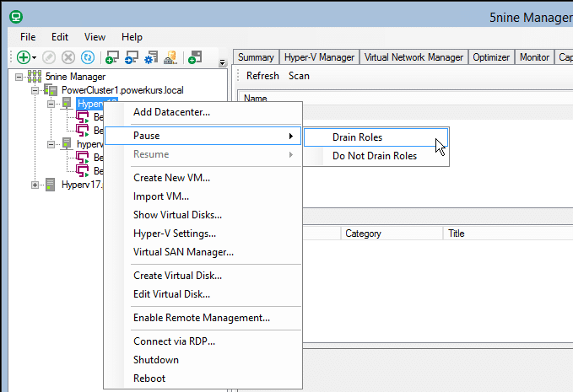Click the PowerCluster1 cluster icon
The width and height of the screenshot is (573, 392).
pos(51,90)
